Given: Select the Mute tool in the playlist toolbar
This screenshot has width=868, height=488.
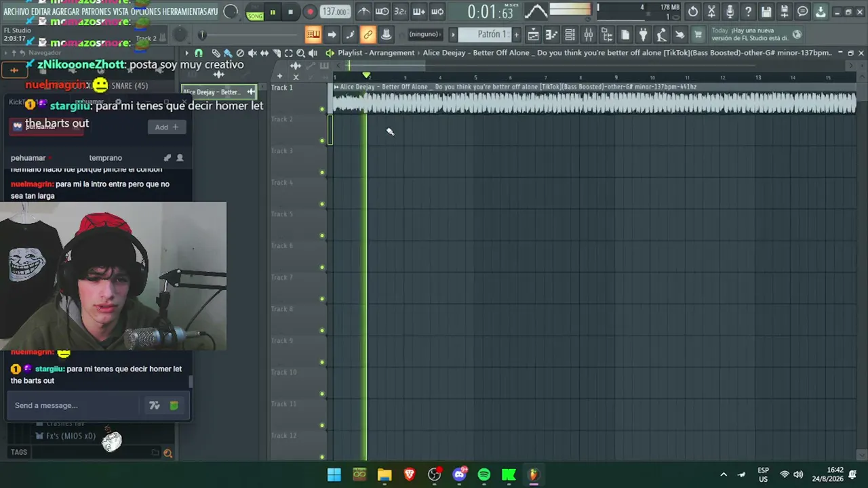Looking at the screenshot, I should [252, 53].
